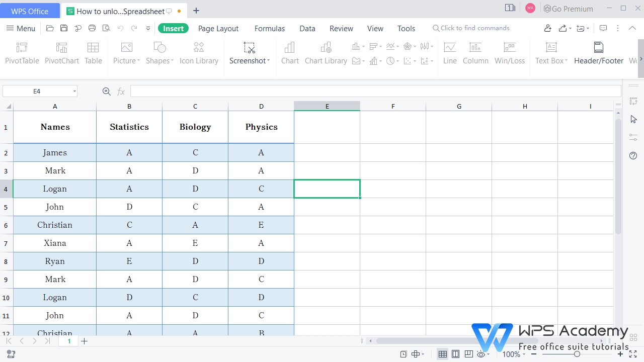Insert a pie chart

click(390, 61)
